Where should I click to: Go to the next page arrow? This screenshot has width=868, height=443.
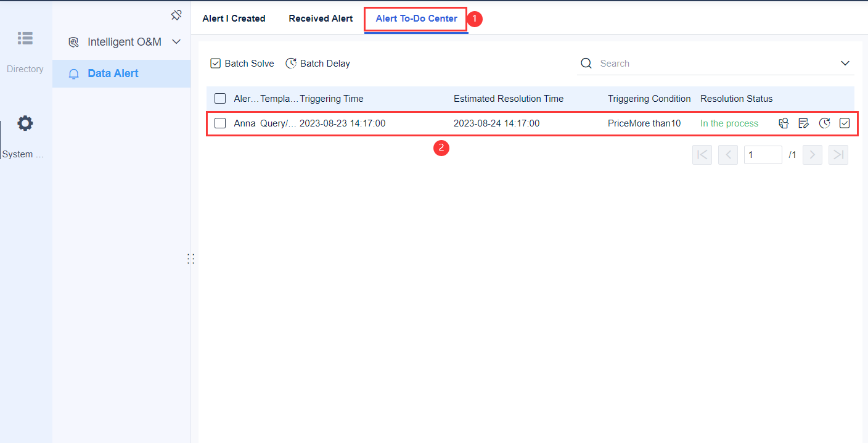click(x=812, y=154)
